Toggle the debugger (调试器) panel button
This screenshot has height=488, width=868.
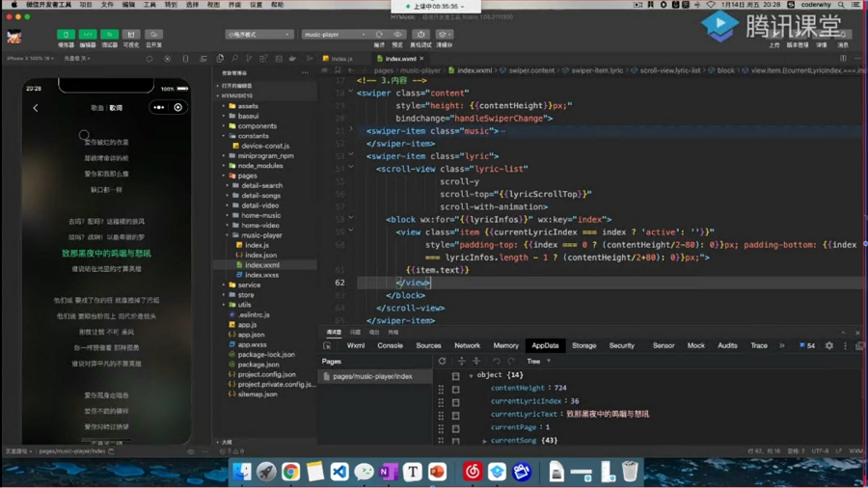coord(110,35)
